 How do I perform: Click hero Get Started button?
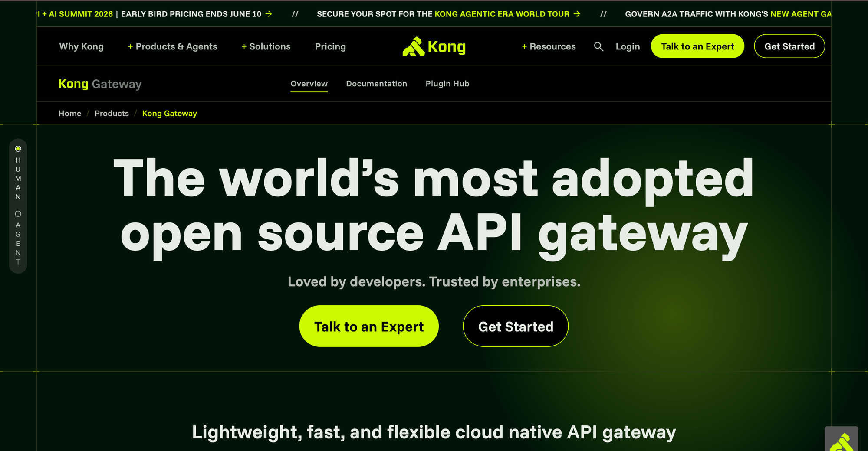click(x=516, y=326)
